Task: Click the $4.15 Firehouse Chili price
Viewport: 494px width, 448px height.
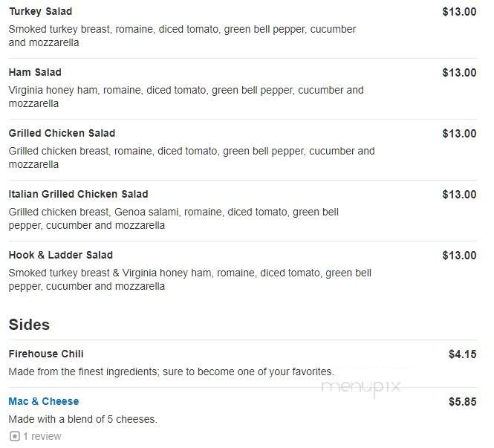Action: [463, 354]
